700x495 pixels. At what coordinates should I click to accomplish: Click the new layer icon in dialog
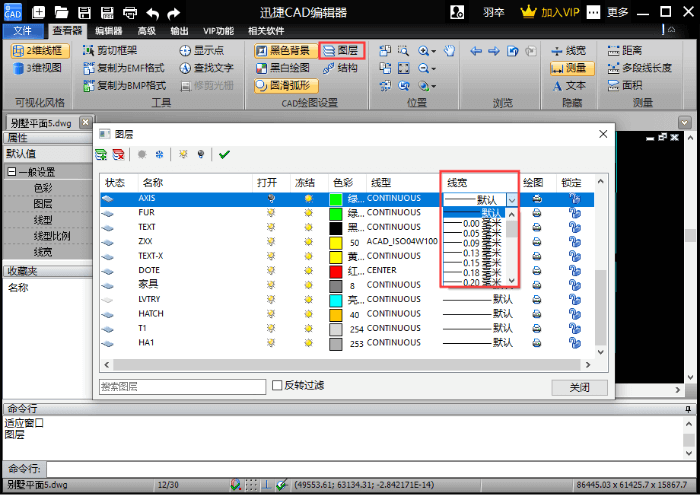pyautogui.click(x=102, y=154)
